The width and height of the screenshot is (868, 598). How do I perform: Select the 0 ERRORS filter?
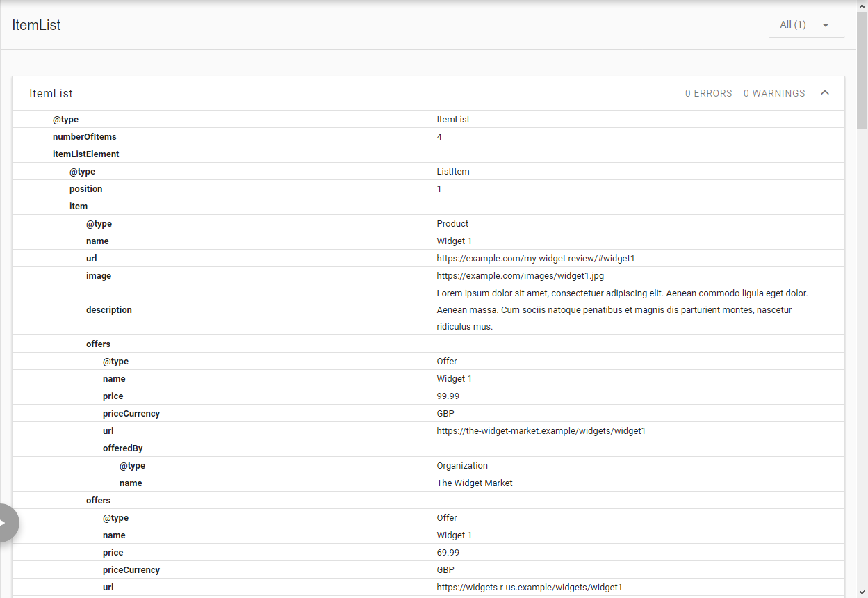[x=708, y=92]
